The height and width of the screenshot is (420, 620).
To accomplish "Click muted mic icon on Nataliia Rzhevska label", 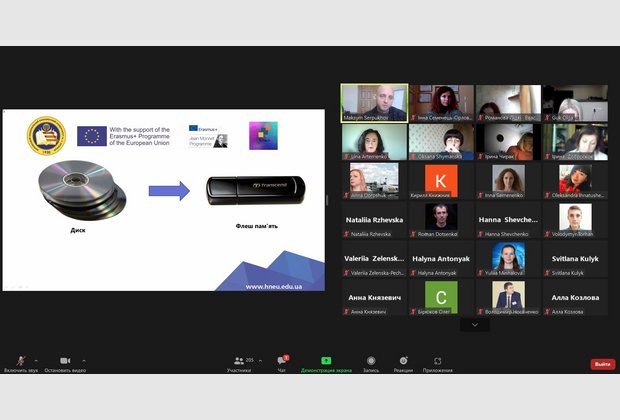I will [x=346, y=234].
